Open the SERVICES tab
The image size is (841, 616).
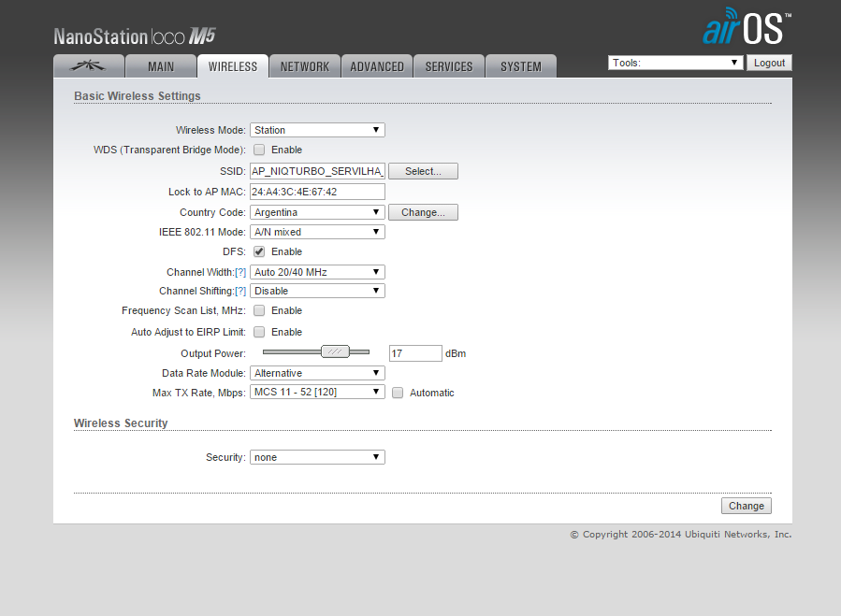[449, 66]
